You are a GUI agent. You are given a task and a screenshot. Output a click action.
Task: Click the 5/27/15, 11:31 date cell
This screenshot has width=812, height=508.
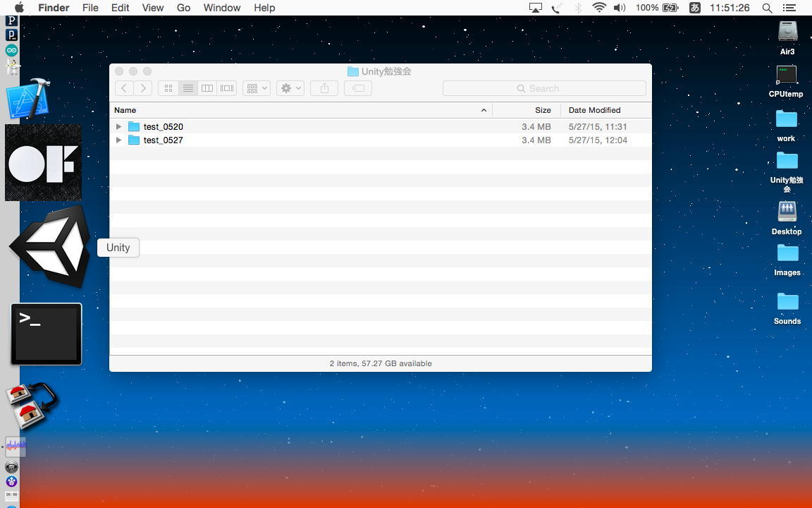[x=598, y=126]
